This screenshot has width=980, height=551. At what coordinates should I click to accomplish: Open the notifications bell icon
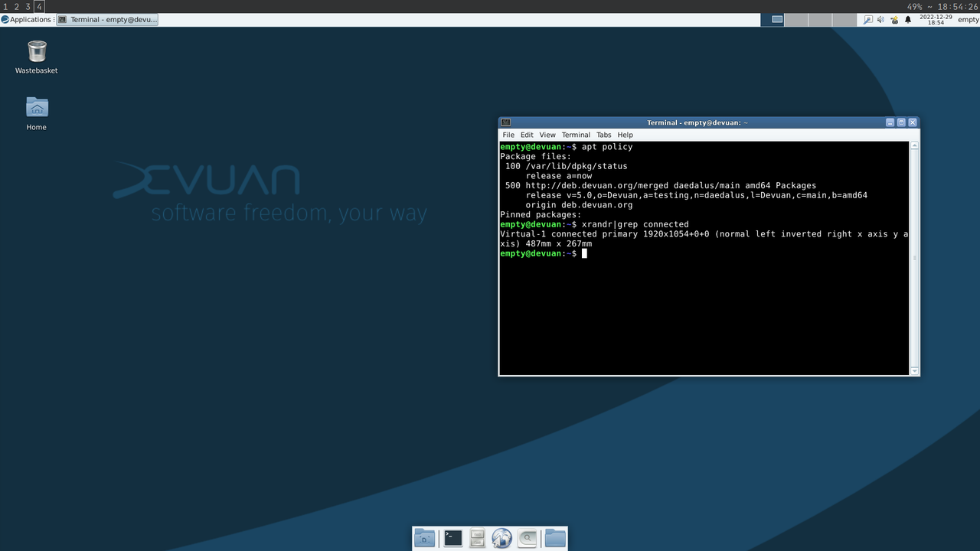908,20
